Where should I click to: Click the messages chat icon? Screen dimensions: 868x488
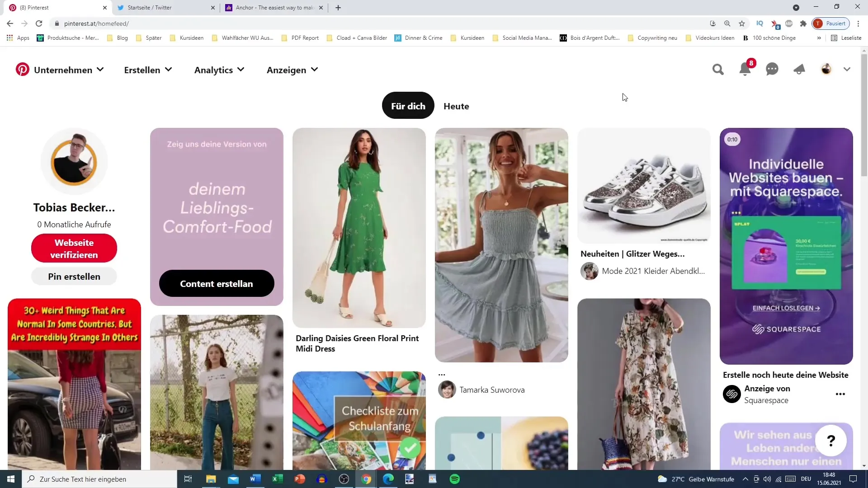click(772, 70)
